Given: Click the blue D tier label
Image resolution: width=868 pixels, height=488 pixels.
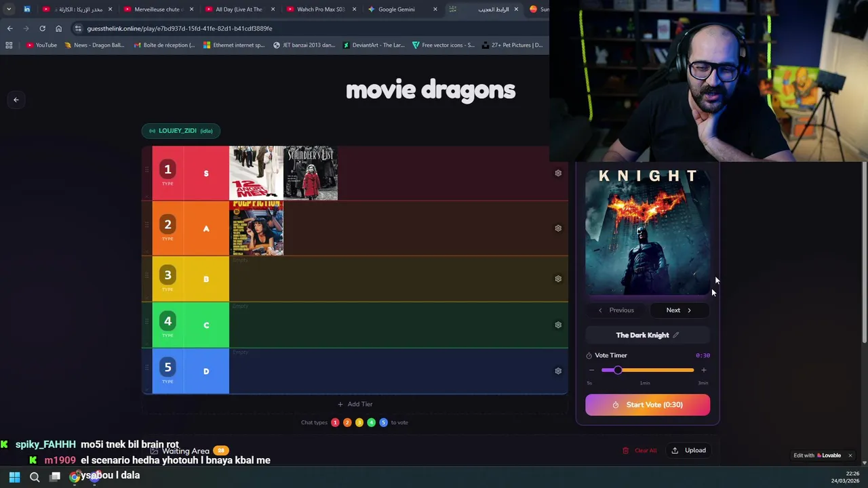Looking at the screenshot, I should [206, 371].
